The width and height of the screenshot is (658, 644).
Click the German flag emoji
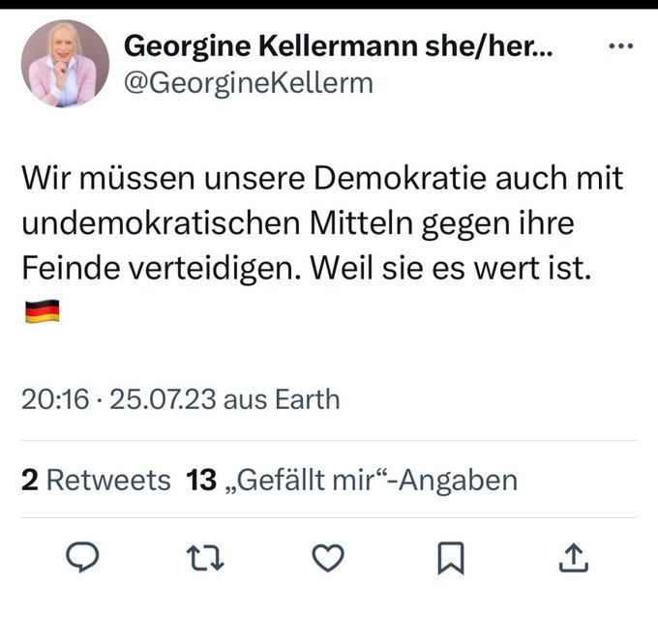click(x=41, y=311)
